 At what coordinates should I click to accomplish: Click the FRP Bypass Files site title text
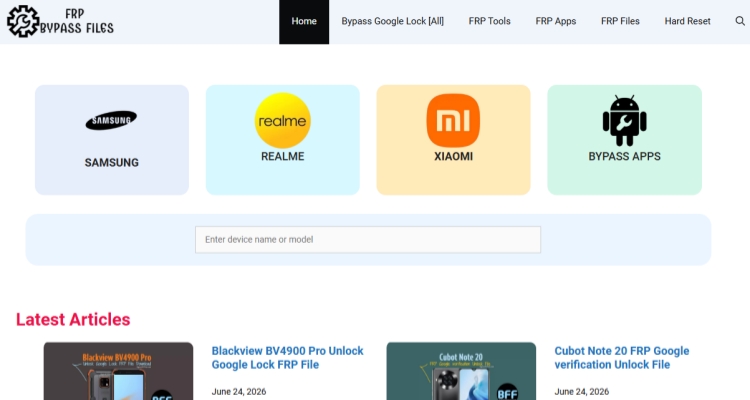tap(77, 22)
